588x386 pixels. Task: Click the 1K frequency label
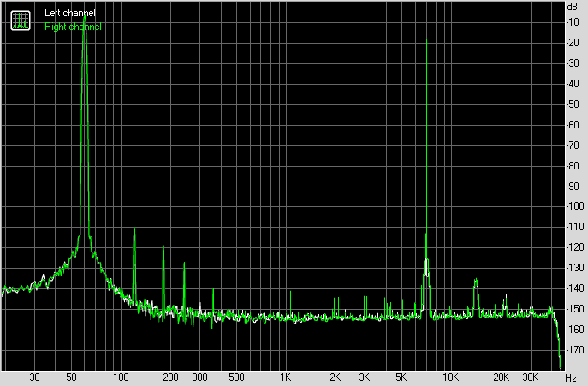point(285,377)
